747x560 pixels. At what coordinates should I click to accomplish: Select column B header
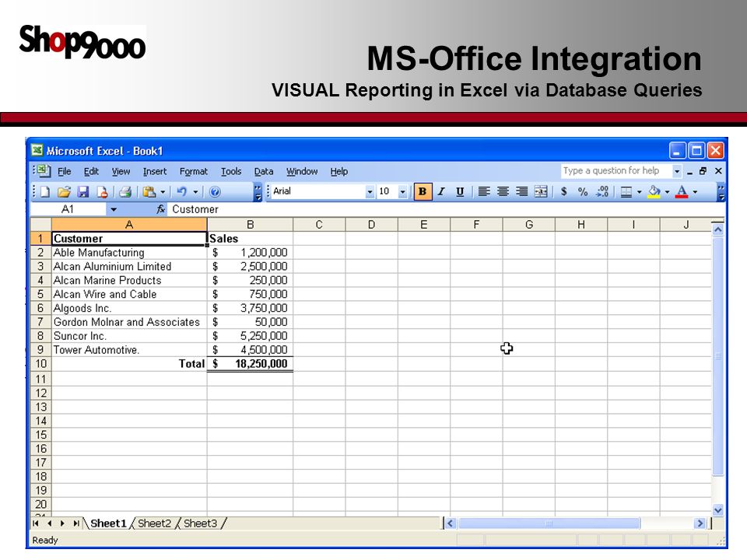[250, 225]
